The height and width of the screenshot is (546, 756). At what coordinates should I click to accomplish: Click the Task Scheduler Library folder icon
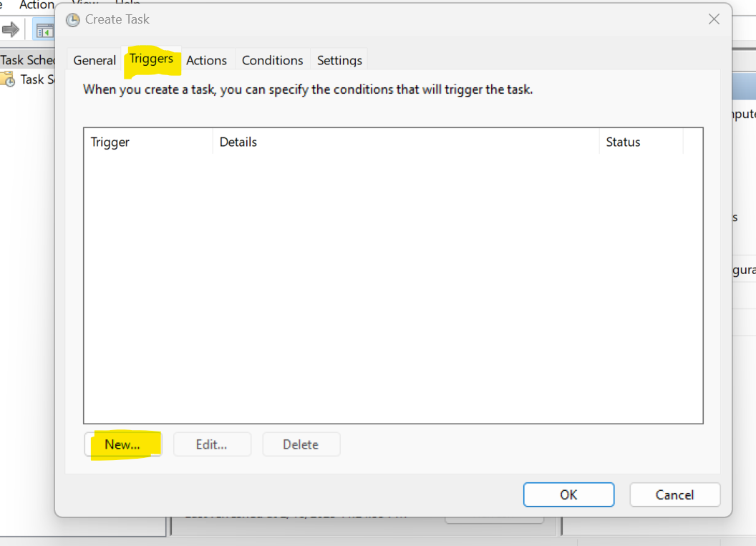coord(8,79)
